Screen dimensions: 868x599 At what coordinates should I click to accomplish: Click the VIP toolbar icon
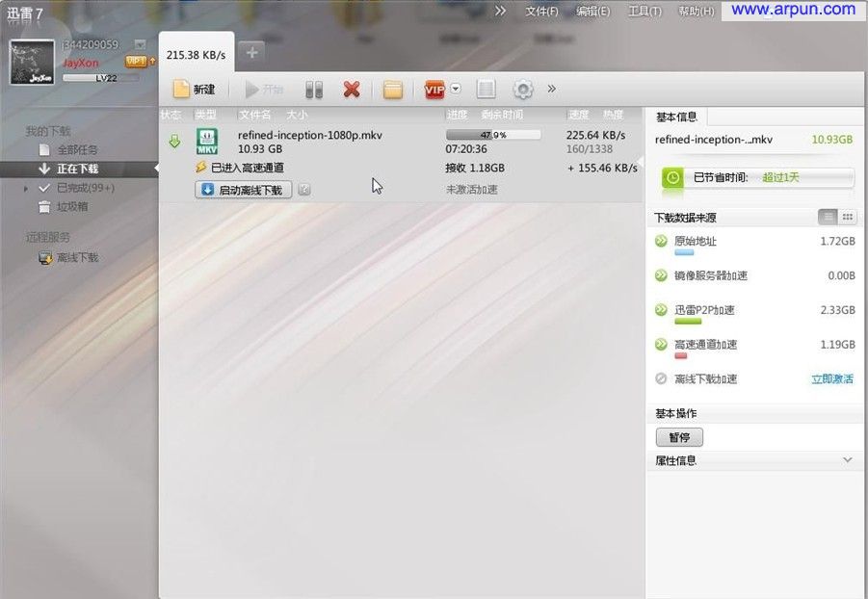pos(434,90)
